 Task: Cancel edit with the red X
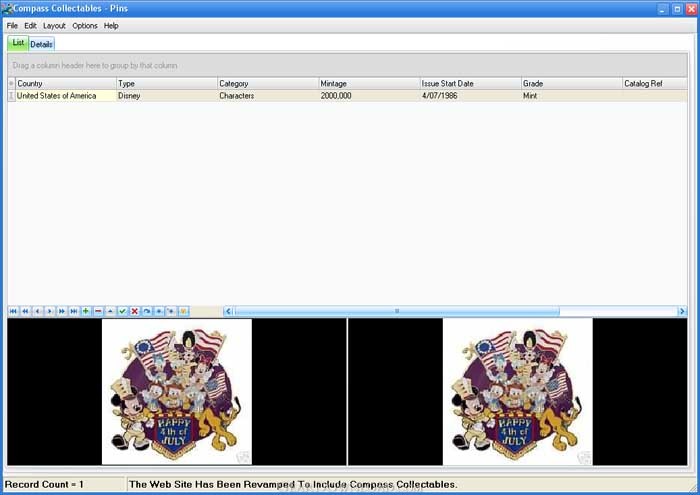[x=134, y=311]
